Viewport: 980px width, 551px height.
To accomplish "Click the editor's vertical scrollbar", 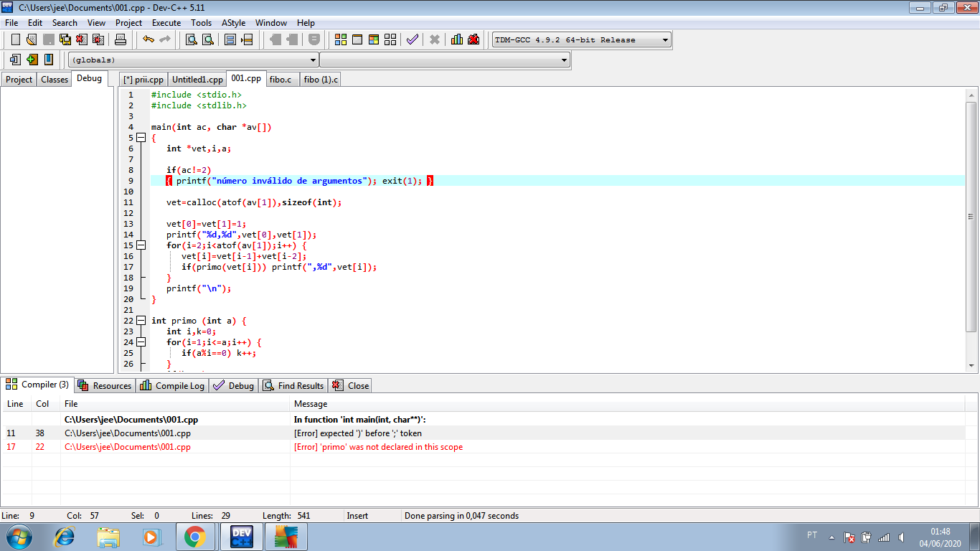I will [971, 230].
